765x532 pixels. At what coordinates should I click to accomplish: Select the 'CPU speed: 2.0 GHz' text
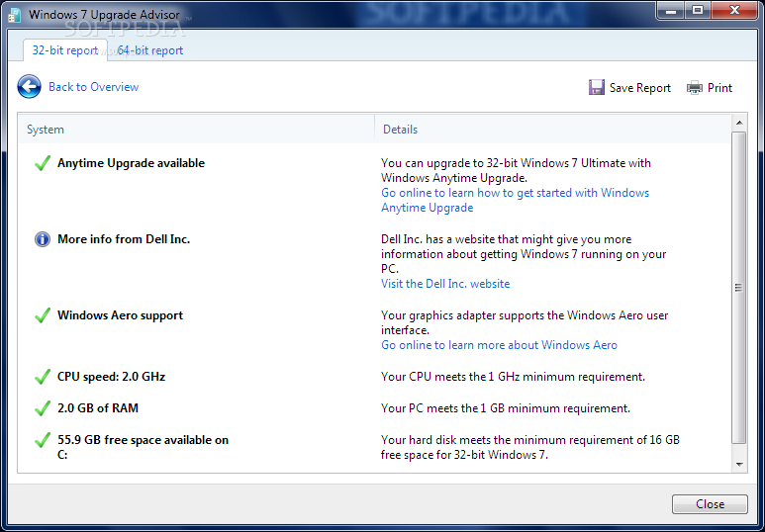click(111, 377)
